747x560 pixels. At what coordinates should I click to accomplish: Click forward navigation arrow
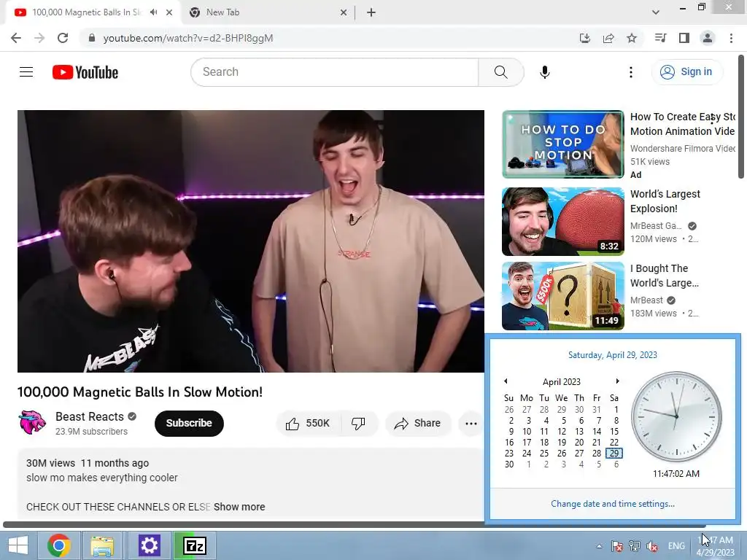coord(39,38)
